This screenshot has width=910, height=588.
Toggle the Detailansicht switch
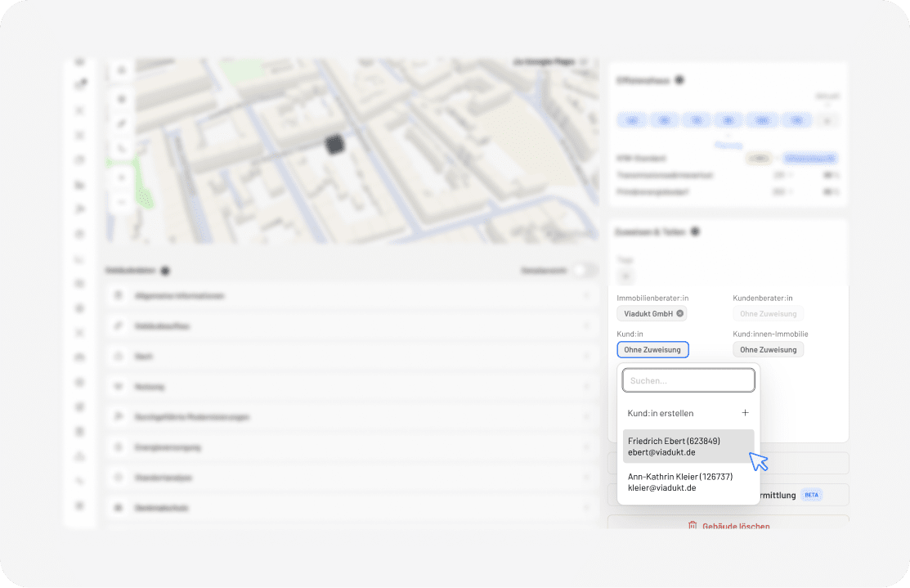(583, 271)
